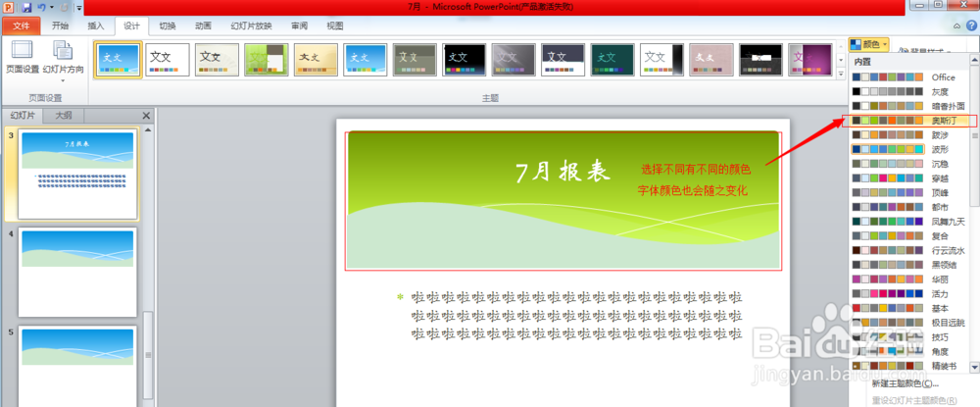Select the dark teal theme thumbnail

tap(612, 60)
